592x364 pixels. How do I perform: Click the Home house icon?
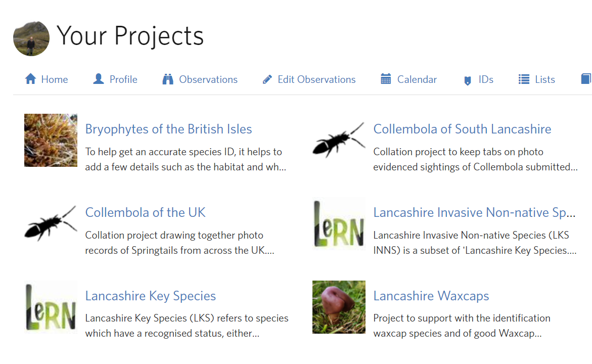[30, 79]
